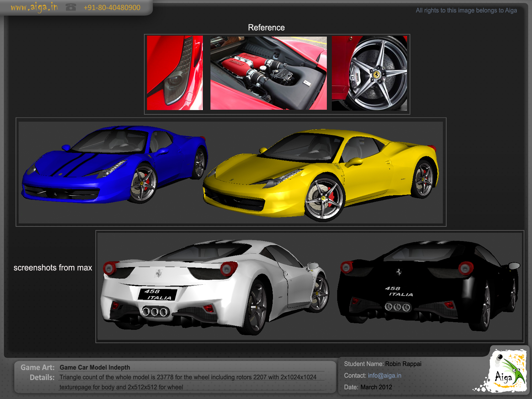Open the engine bay reference photo
Image resolution: width=532 pixels, height=399 pixels.
click(x=268, y=74)
